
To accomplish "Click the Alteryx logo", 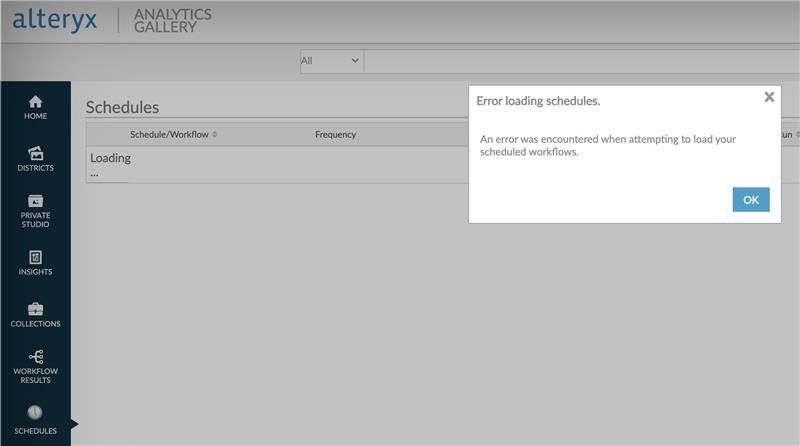I will click(55, 20).
